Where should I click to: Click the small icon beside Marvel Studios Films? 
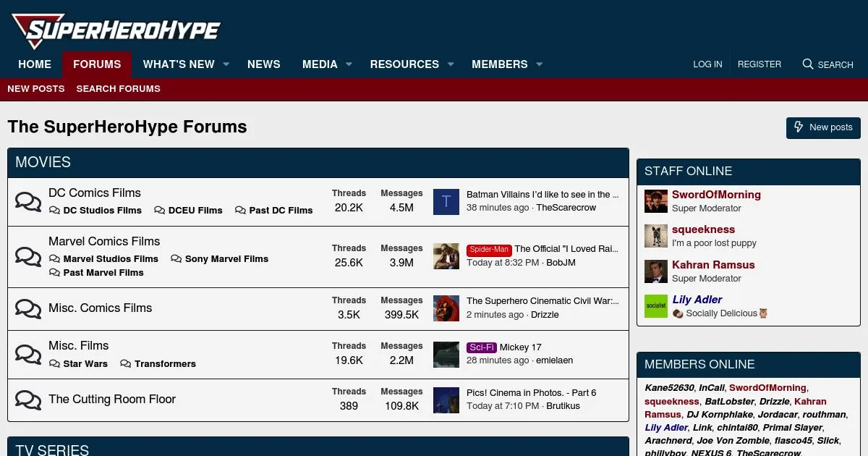coord(54,259)
